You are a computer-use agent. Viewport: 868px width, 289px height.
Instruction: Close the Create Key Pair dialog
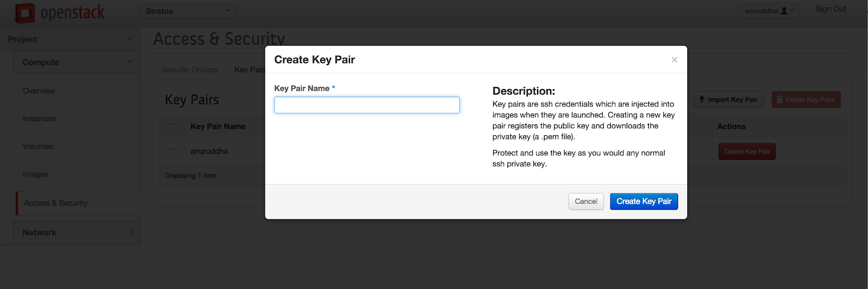coord(674,60)
